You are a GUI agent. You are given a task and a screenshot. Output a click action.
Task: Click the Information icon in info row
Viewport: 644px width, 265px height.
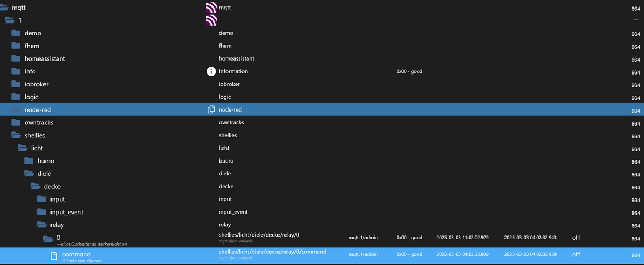pos(211,71)
